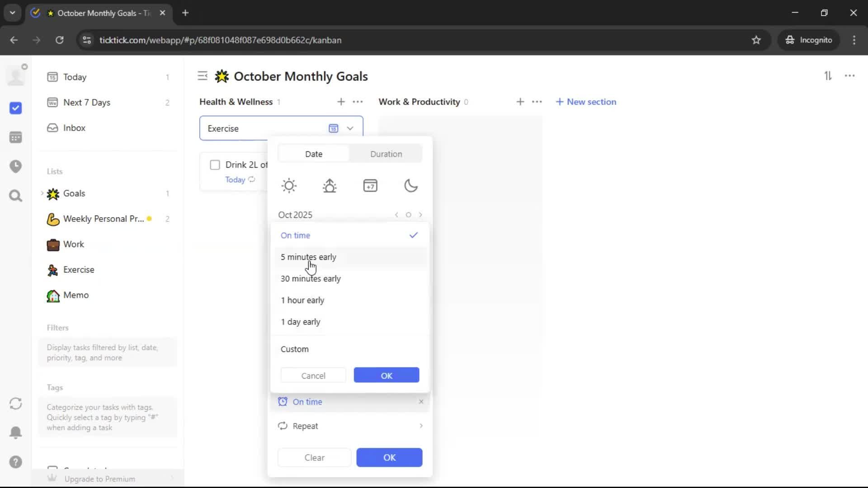Open the Pomodoro clock icon in the sidebar
This screenshot has height=488, width=868.
point(16,166)
